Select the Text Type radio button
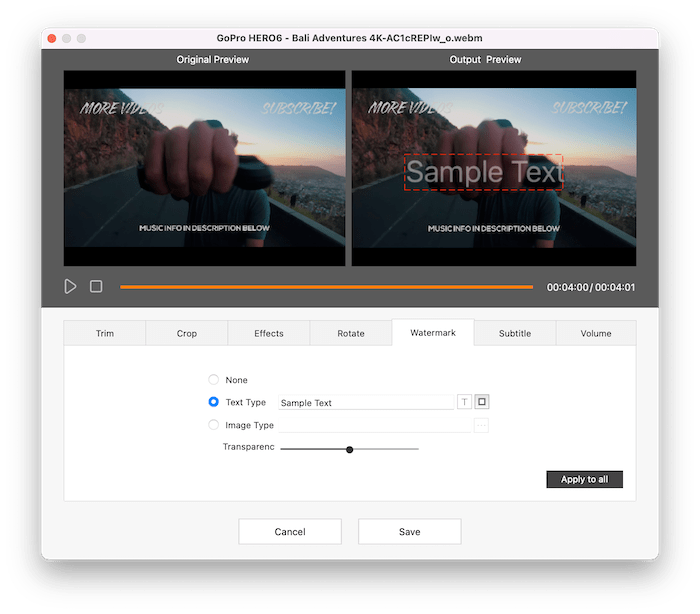This screenshot has height=614, width=700. point(213,402)
